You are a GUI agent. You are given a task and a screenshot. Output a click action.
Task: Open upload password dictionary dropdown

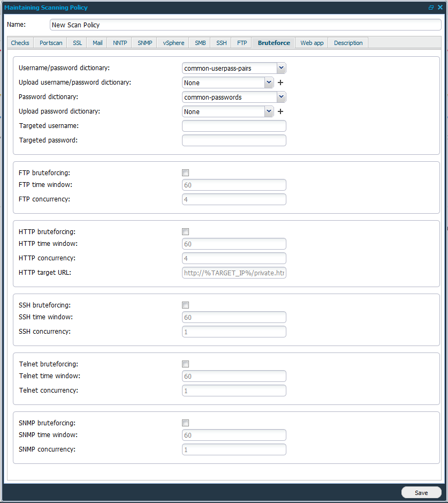269,112
